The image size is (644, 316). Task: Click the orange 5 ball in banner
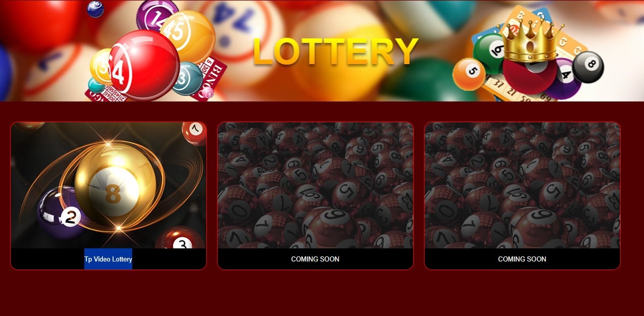click(x=469, y=74)
